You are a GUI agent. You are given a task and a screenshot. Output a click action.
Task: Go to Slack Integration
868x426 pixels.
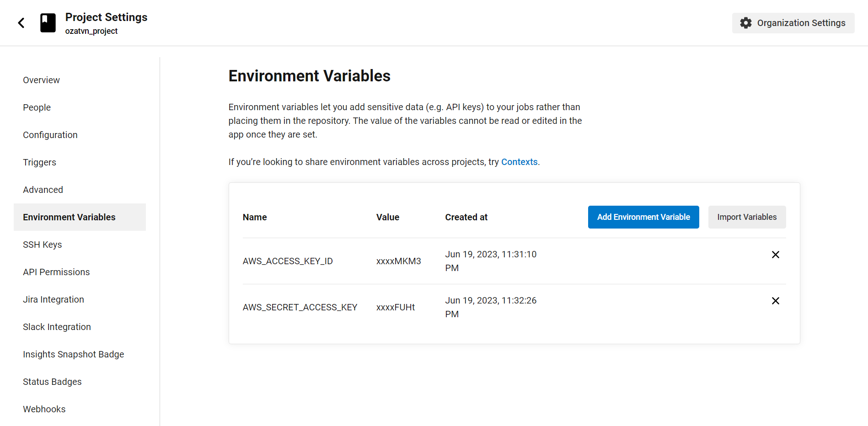tap(57, 327)
